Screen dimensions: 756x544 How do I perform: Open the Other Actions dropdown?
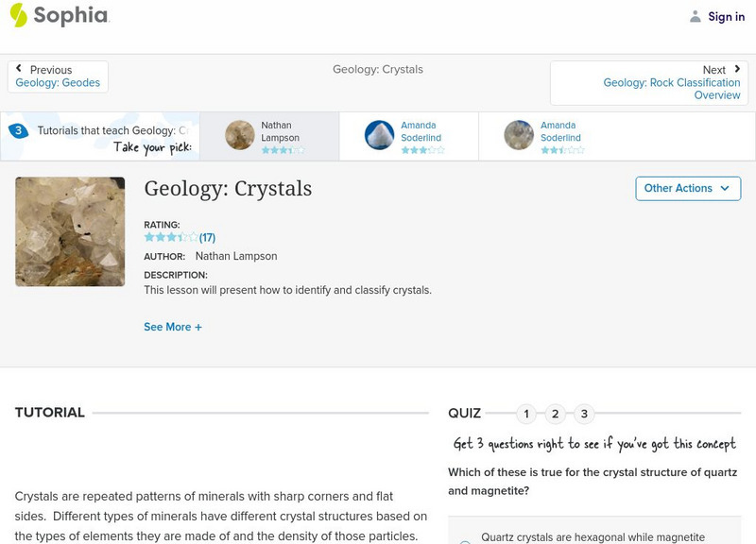[687, 188]
